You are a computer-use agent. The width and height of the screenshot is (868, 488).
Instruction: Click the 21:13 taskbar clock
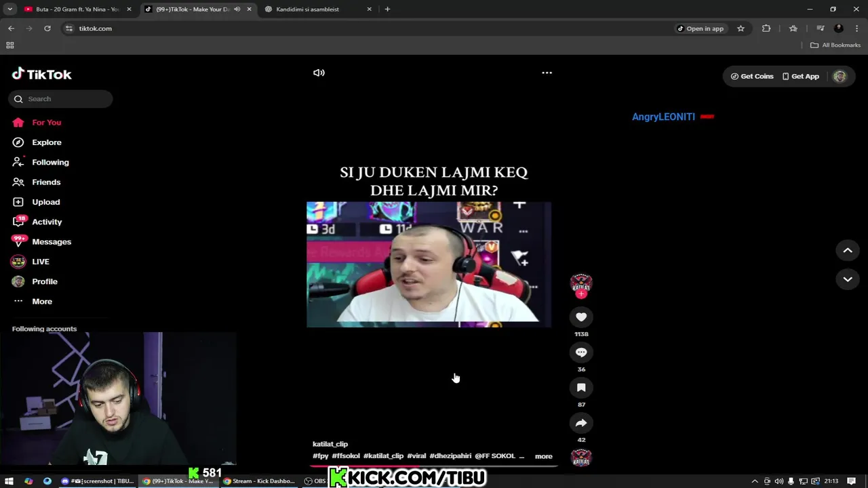pos(831,481)
